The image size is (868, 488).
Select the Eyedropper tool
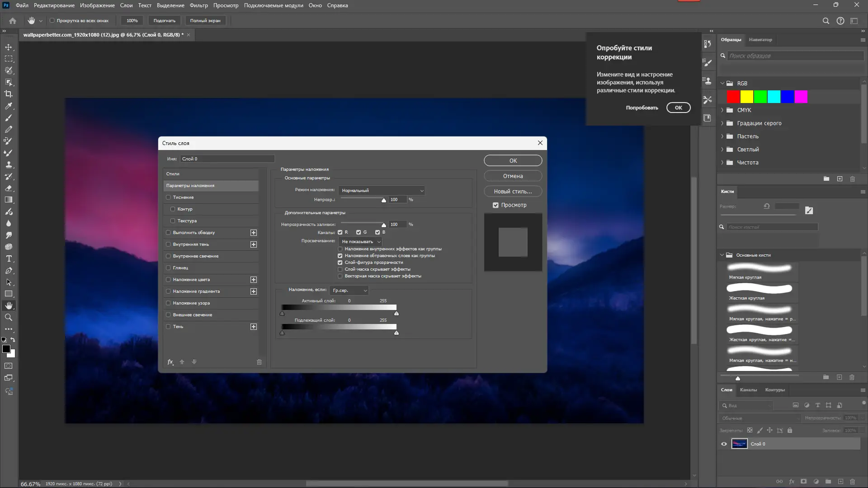(9, 106)
